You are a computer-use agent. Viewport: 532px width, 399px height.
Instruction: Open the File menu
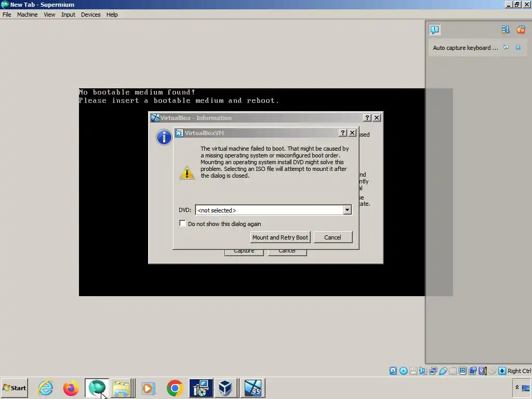(7, 15)
